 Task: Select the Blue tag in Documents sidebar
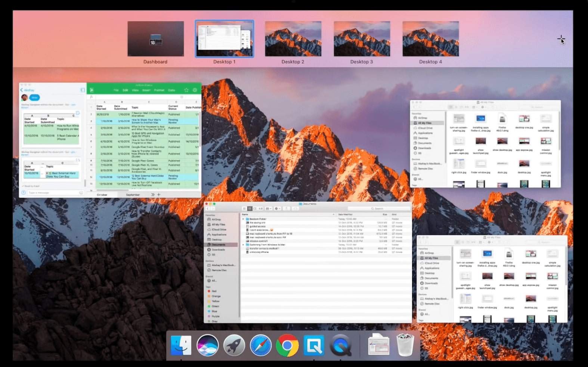click(212, 311)
